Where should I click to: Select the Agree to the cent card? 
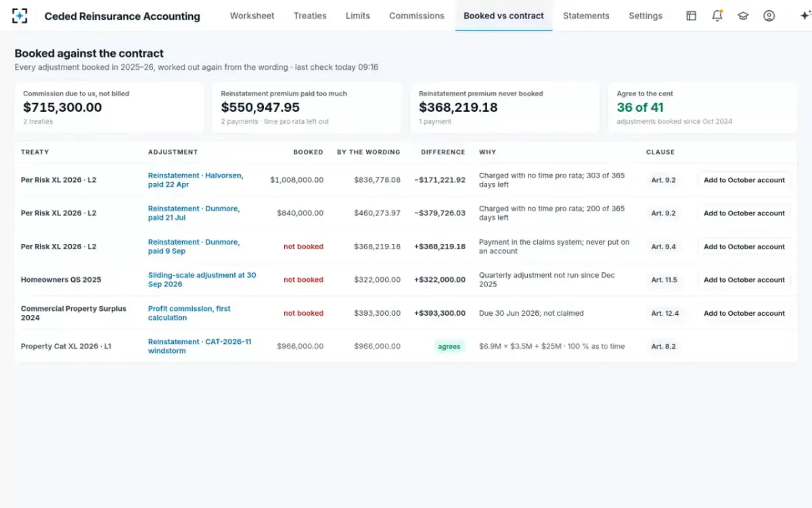(x=702, y=108)
